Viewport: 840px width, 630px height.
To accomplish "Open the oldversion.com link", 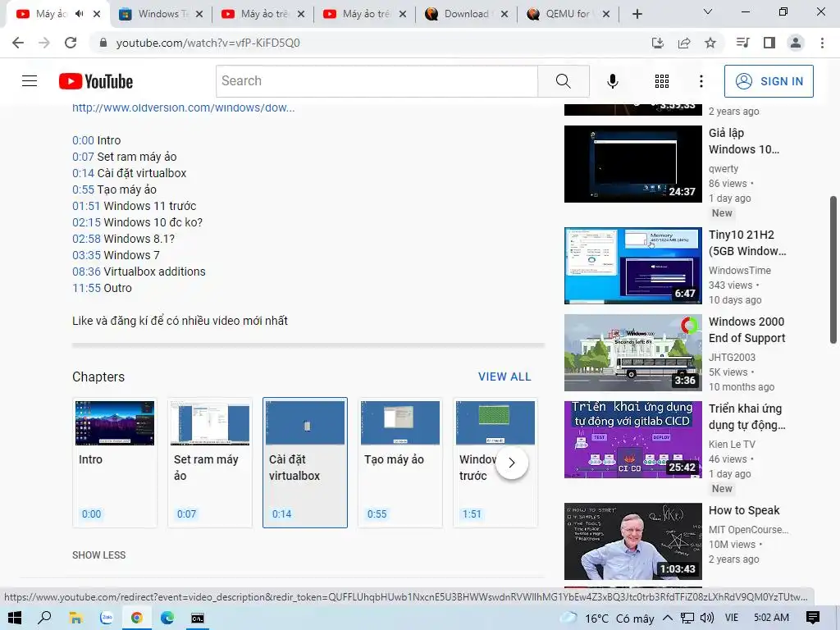I will pos(183,107).
